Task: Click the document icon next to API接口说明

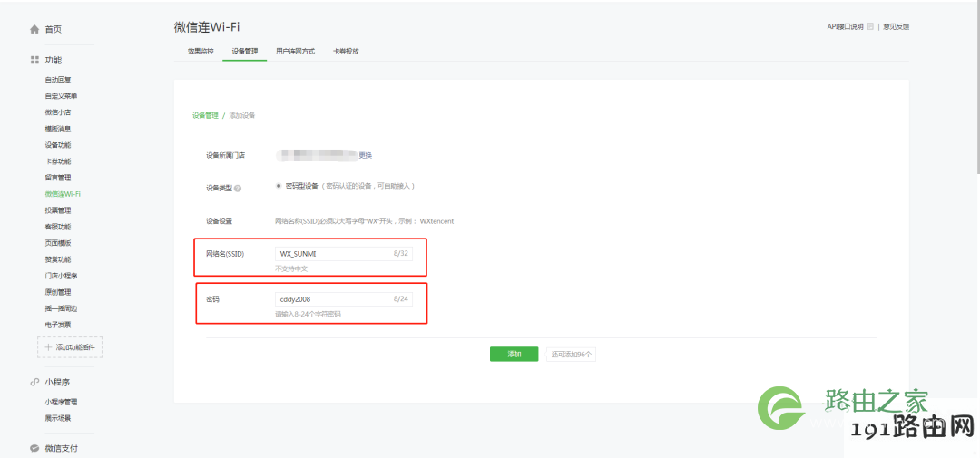Action: pyautogui.click(x=870, y=27)
